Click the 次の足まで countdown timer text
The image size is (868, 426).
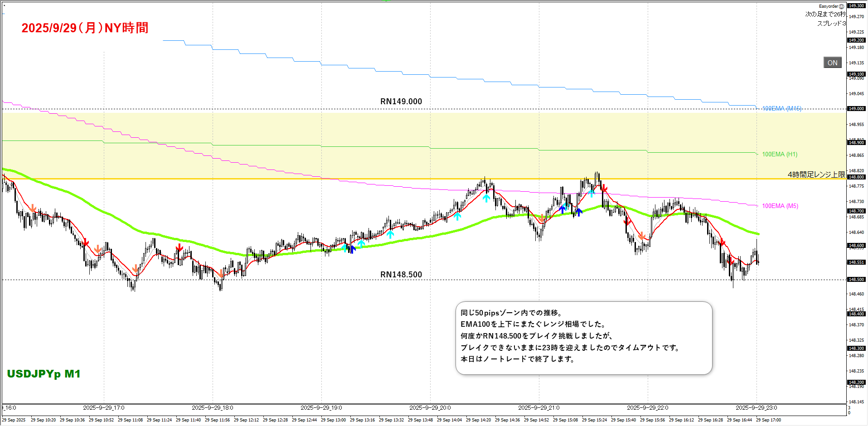coord(825,15)
